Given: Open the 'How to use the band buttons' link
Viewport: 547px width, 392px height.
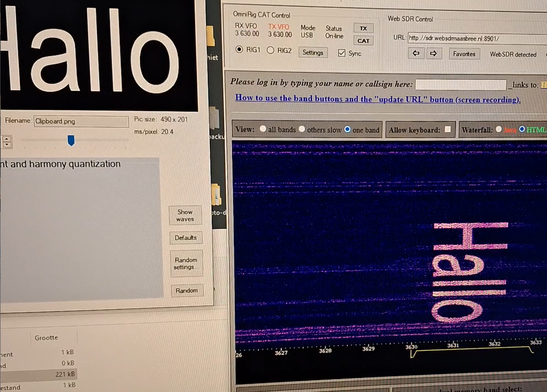Looking at the screenshot, I should pos(378,99).
